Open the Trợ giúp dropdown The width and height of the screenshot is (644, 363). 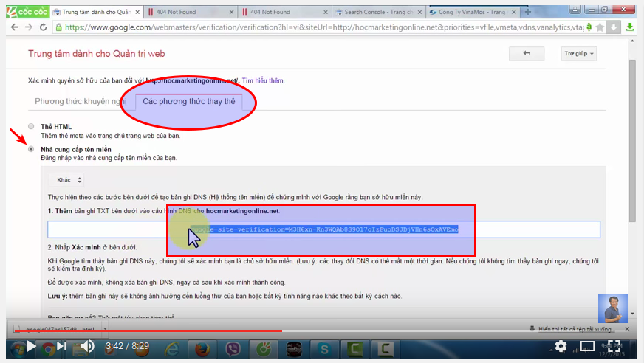tap(579, 53)
